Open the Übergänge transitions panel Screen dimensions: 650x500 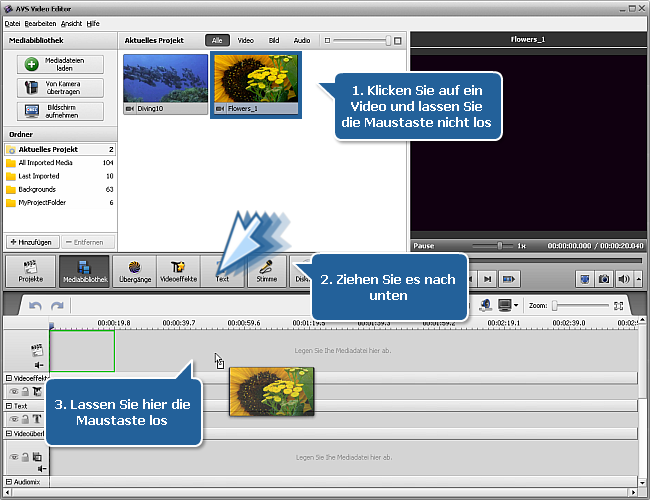133,271
